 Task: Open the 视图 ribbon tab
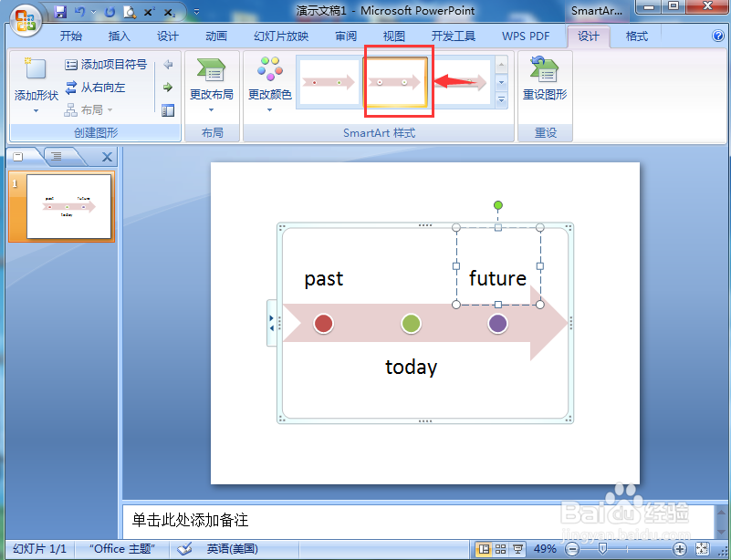[x=394, y=36]
